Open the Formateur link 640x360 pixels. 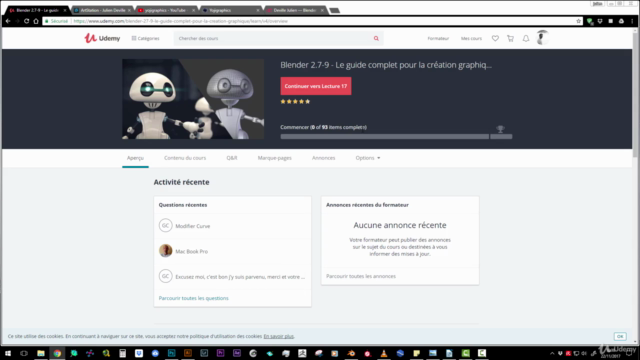[x=438, y=38]
